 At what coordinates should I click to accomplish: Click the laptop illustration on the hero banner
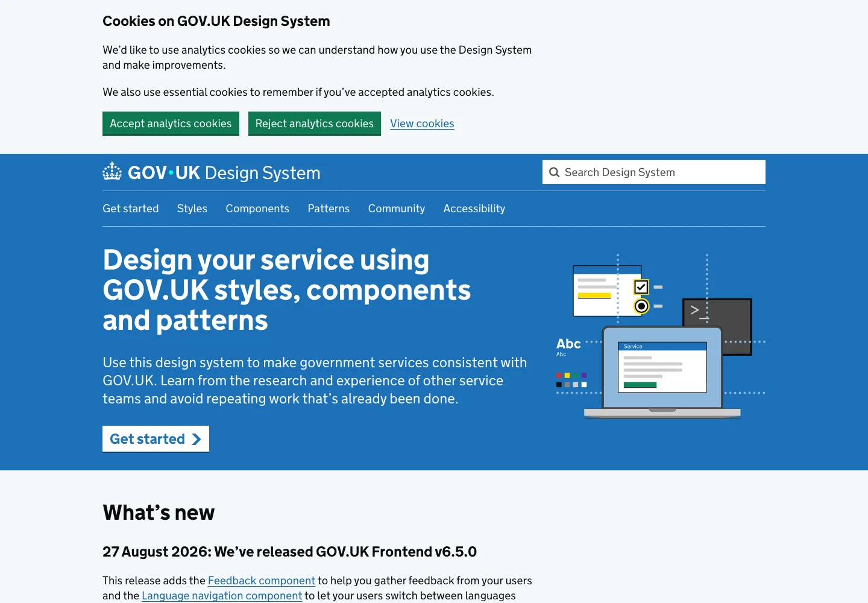662,371
